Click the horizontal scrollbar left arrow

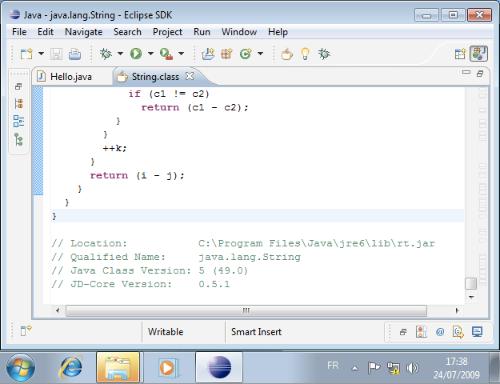(x=58, y=310)
